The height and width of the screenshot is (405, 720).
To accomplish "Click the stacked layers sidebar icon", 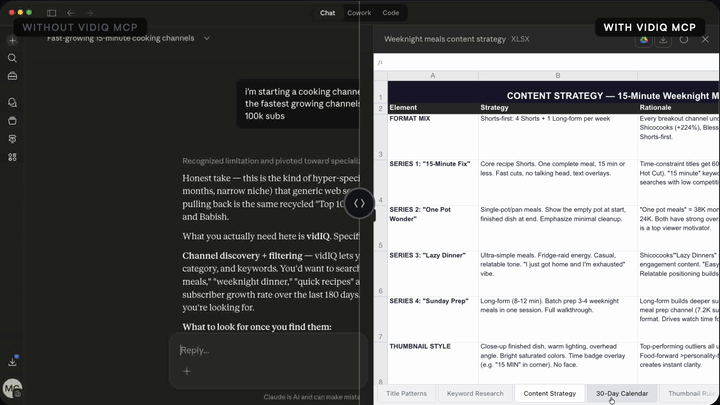I will pos(12,139).
